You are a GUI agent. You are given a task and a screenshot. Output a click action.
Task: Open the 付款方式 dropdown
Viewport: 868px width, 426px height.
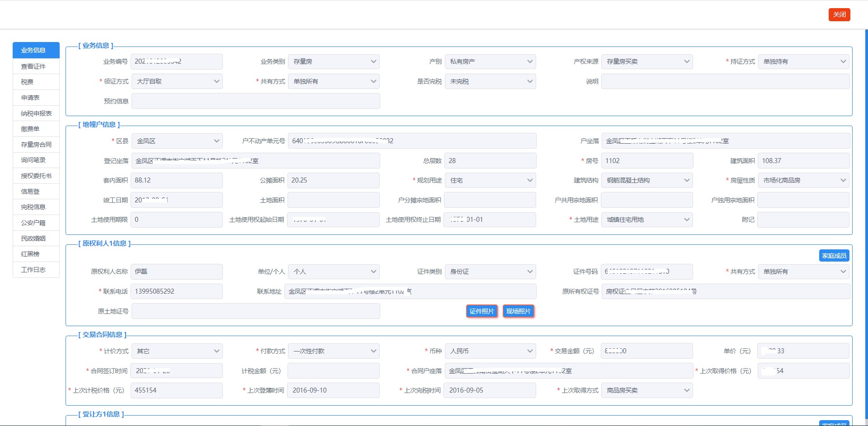pos(334,351)
